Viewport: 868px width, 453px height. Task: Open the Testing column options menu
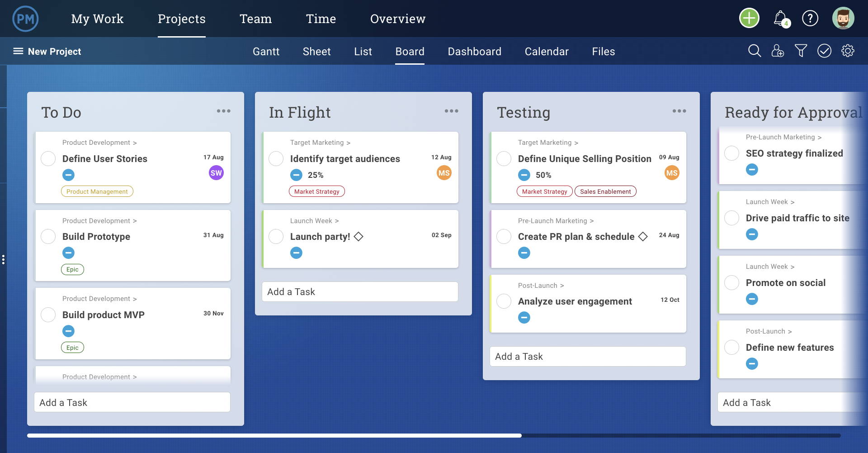coord(679,110)
